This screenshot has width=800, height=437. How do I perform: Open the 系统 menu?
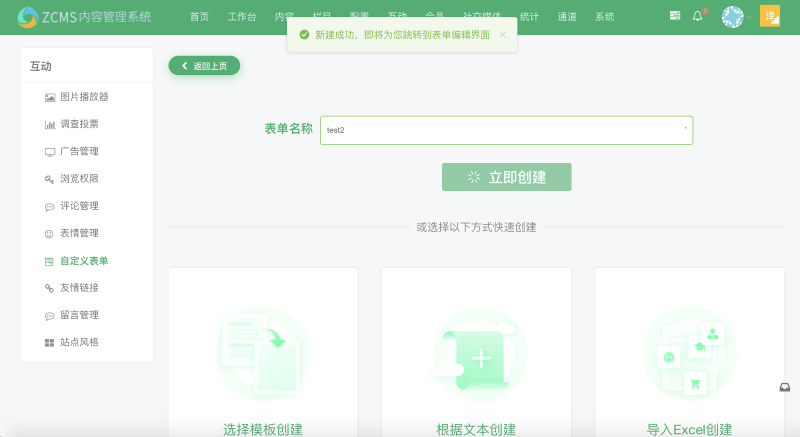pos(605,17)
